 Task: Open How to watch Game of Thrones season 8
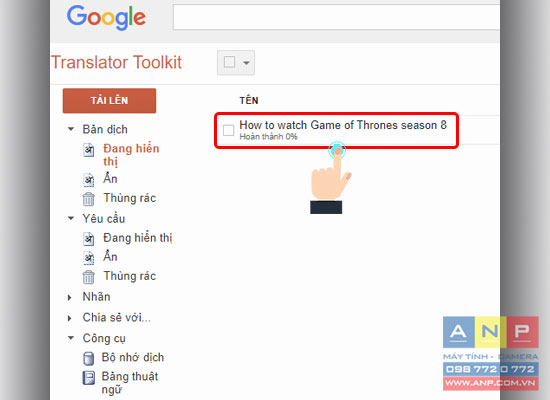pyautogui.click(x=343, y=125)
